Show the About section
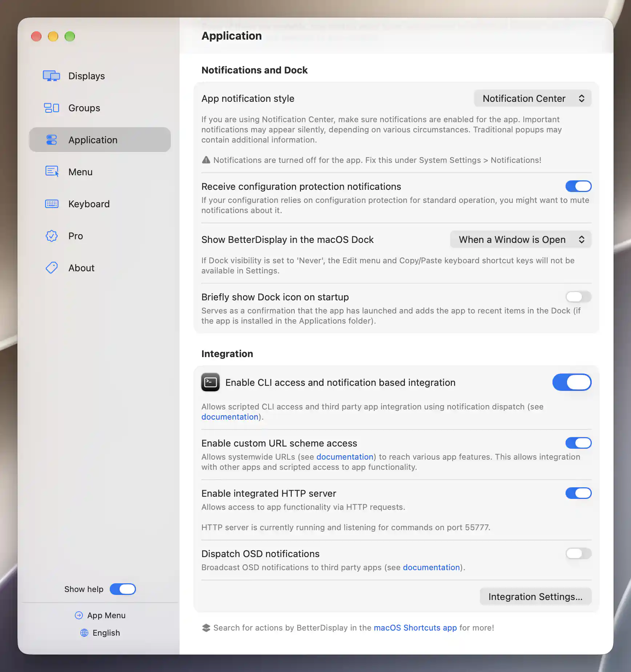631x672 pixels. pos(100,268)
